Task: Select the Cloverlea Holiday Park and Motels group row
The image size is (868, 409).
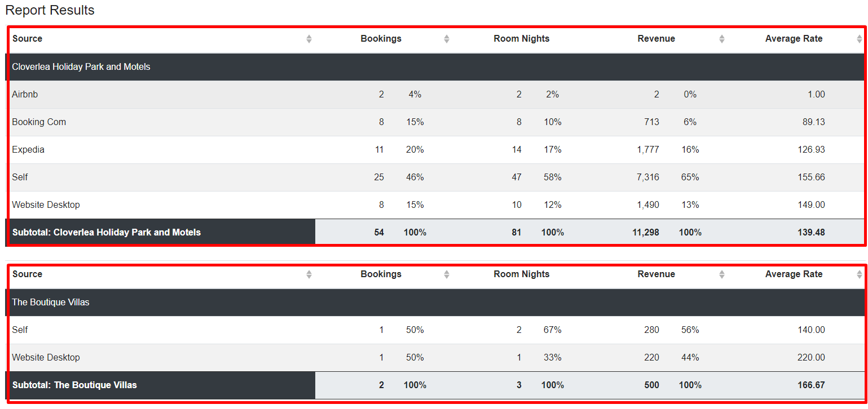Action: pyautogui.click(x=435, y=67)
